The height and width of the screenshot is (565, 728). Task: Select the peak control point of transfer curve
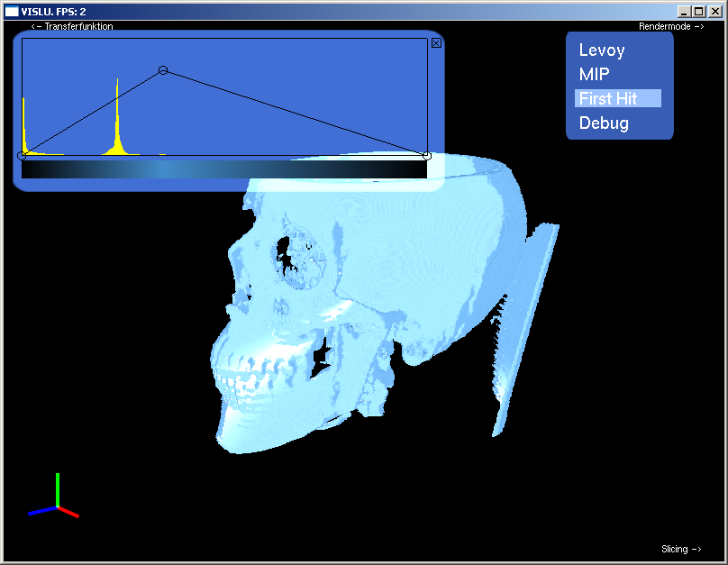[x=163, y=70]
